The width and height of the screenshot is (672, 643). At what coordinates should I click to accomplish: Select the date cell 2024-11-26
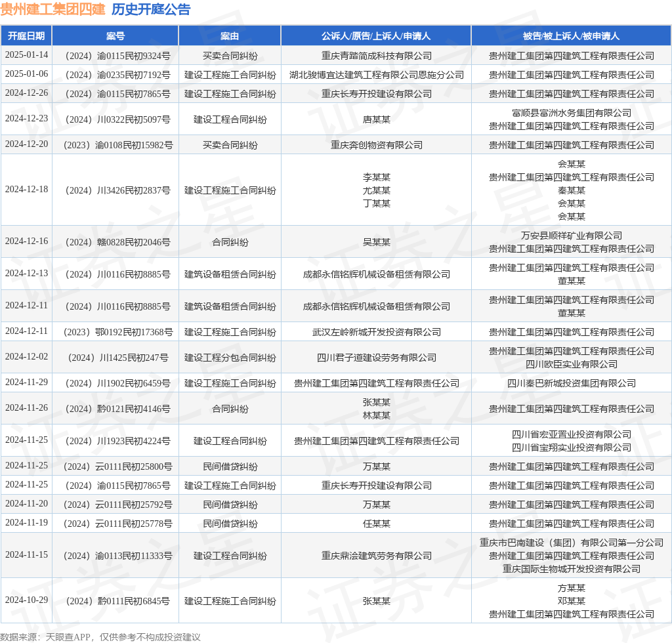(26, 408)
